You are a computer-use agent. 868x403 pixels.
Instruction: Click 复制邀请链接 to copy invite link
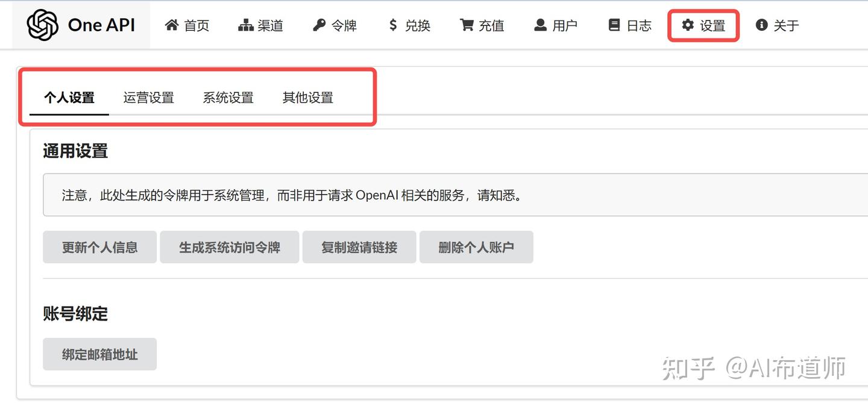(359, 246)
